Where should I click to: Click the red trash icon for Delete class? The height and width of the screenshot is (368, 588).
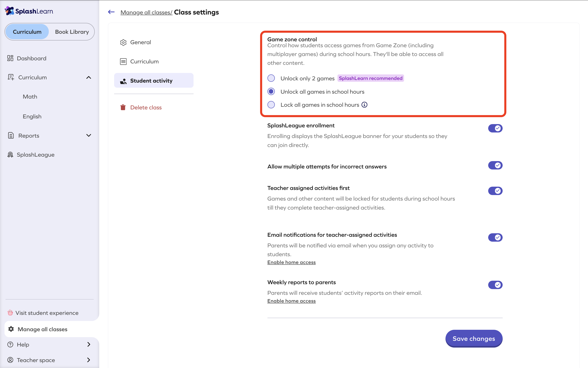tap(123, 107)
